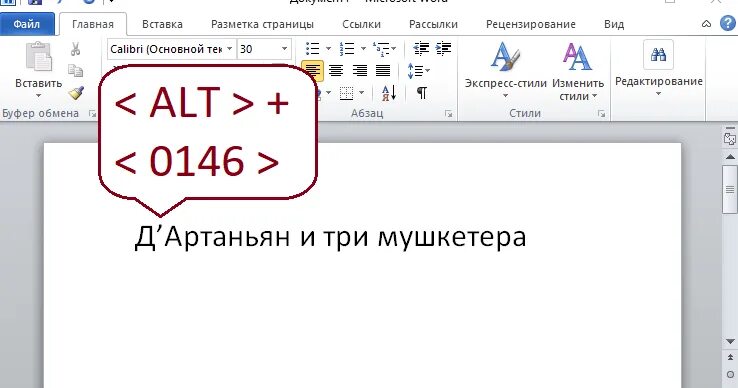
Task: Switch to the Рецензирование tab
Action: pyautogui.click(x=531, y=24)
